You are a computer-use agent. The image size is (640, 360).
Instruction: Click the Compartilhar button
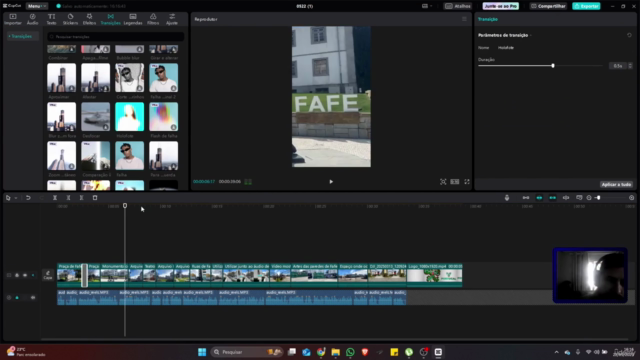pos(548,6)
